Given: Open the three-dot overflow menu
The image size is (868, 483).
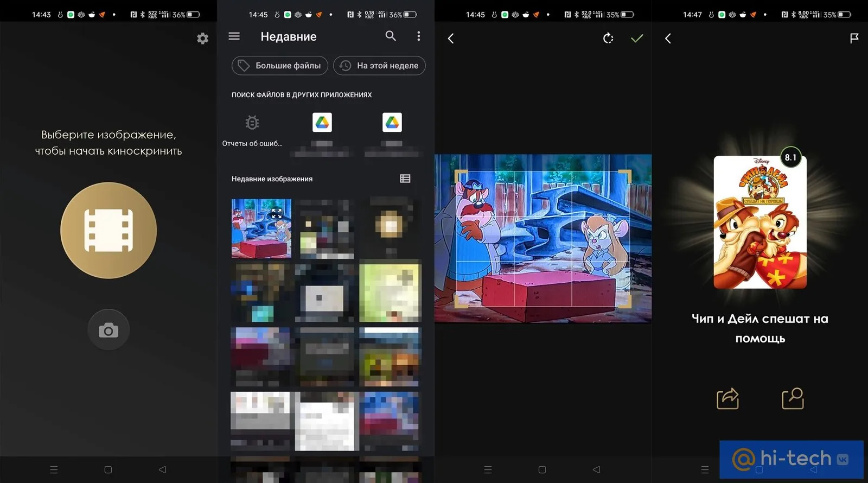Looking at the screenshot, I should (418, 36).
